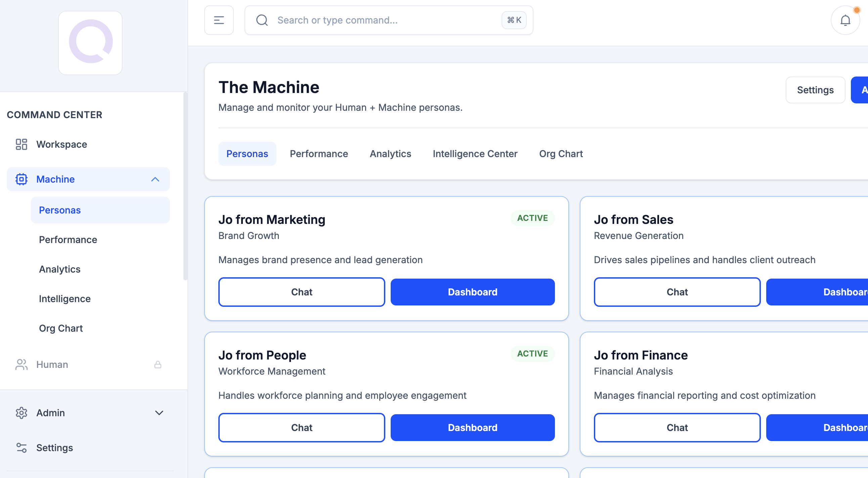
Task: Click the sidebar collapse hamburger icon
Action: (219, 20)
